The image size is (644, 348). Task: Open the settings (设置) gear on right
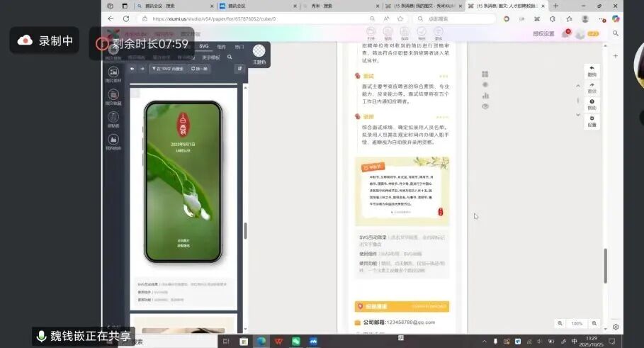point(592,121)
